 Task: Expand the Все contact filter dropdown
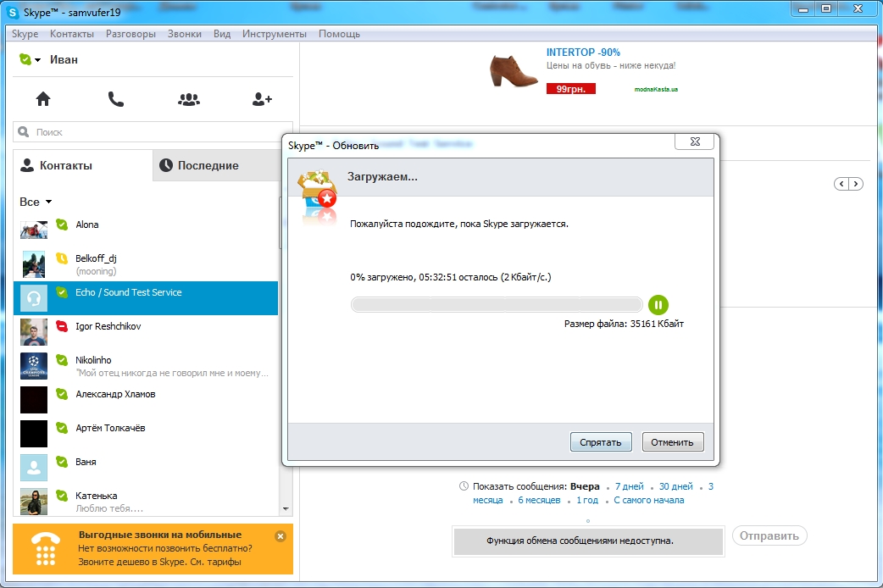[x=48, y=202]
